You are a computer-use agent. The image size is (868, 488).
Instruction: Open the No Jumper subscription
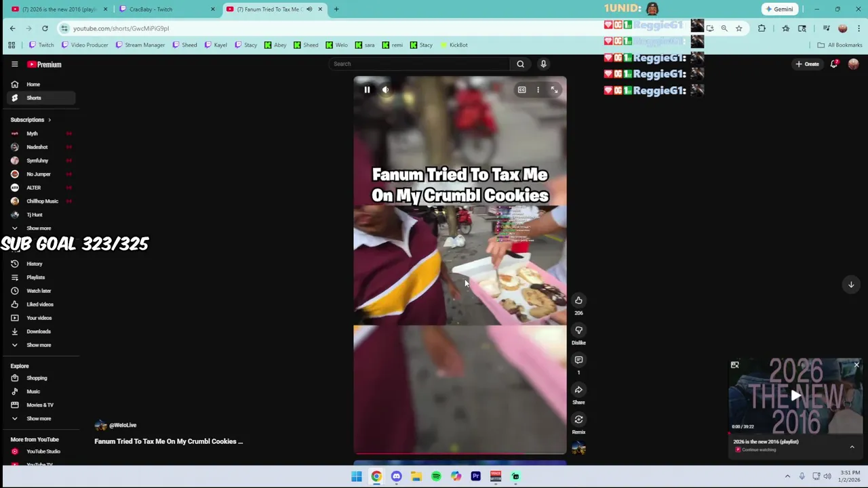coord(41,174)
